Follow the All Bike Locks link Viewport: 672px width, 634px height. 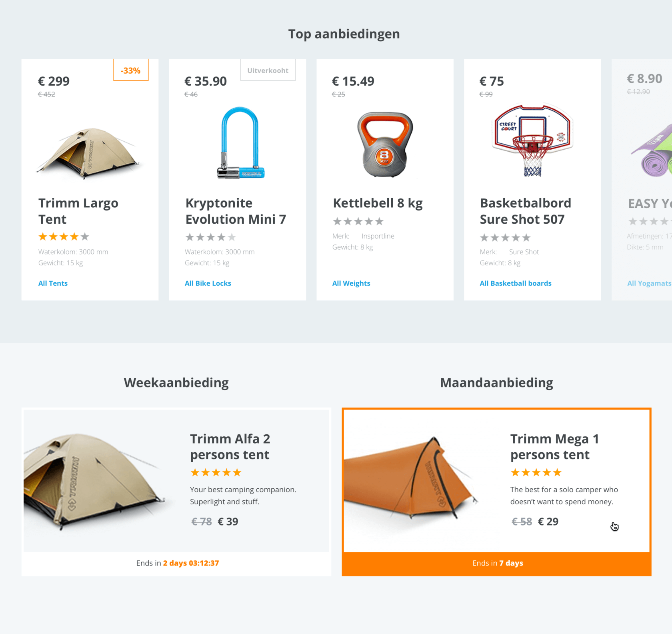click(x=208, y=283)
